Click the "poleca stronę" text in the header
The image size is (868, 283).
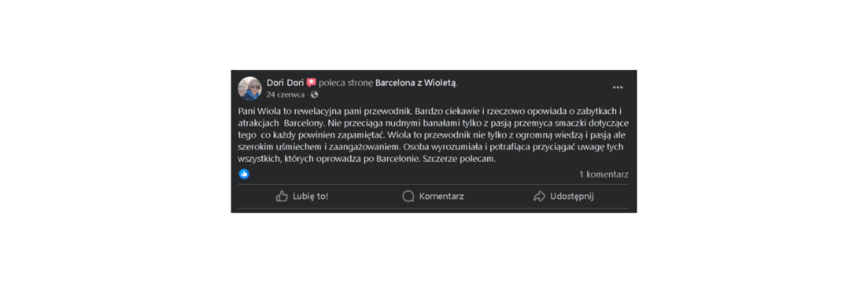346,83
